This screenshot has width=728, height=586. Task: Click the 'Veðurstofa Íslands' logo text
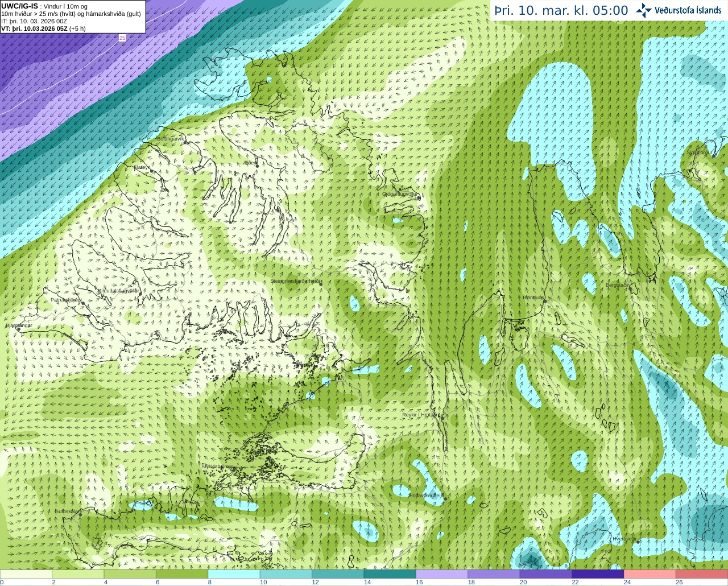click(688, 10)
